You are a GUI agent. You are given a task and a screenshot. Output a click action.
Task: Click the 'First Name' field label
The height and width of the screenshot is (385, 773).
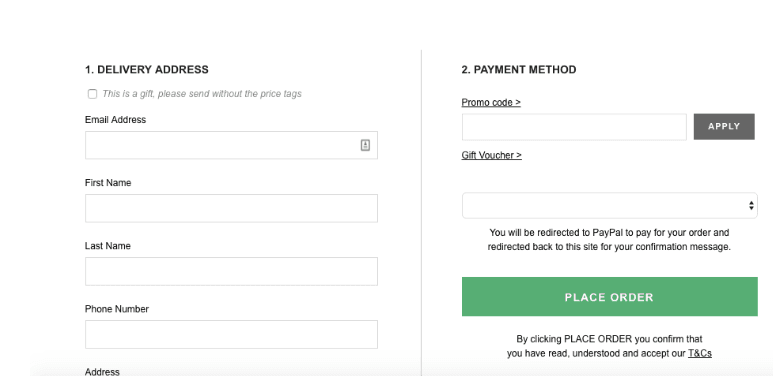108,183
